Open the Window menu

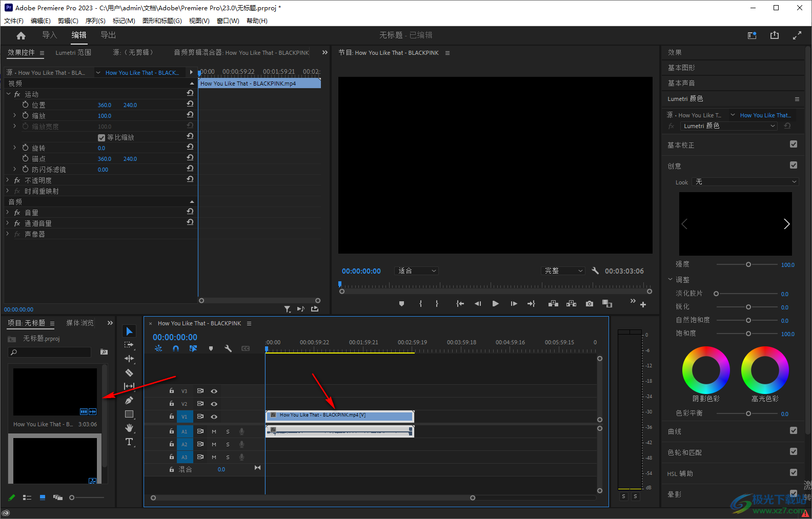228,21
